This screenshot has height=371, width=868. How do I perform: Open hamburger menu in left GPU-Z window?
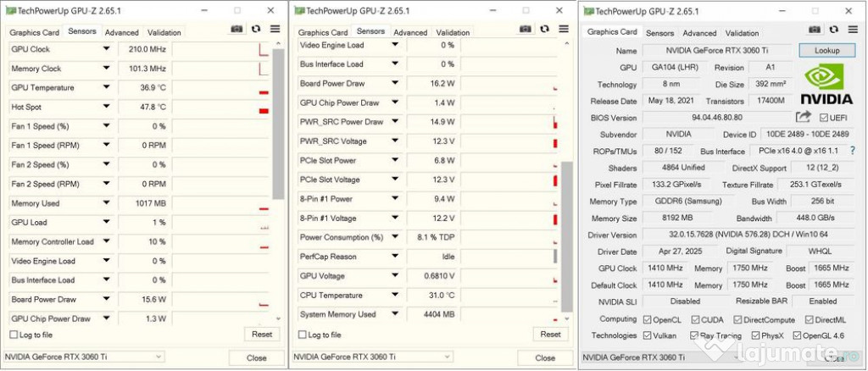tap(275, 30)
